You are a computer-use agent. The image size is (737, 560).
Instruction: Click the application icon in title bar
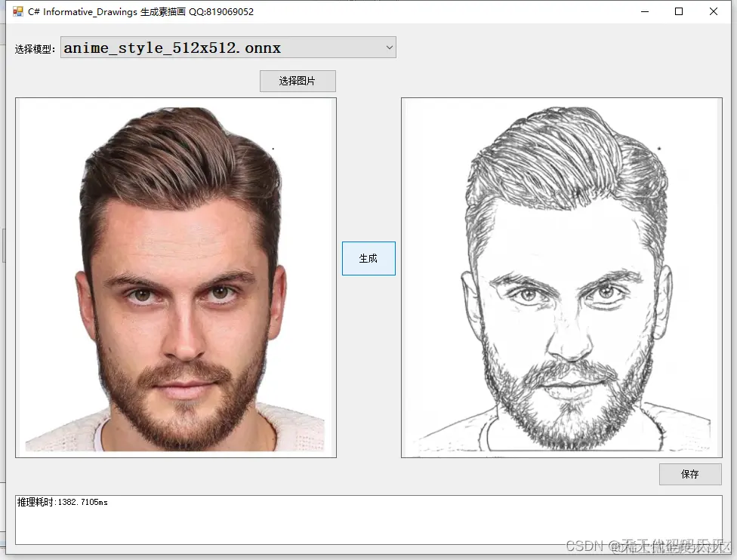click(x=18, y=11)
